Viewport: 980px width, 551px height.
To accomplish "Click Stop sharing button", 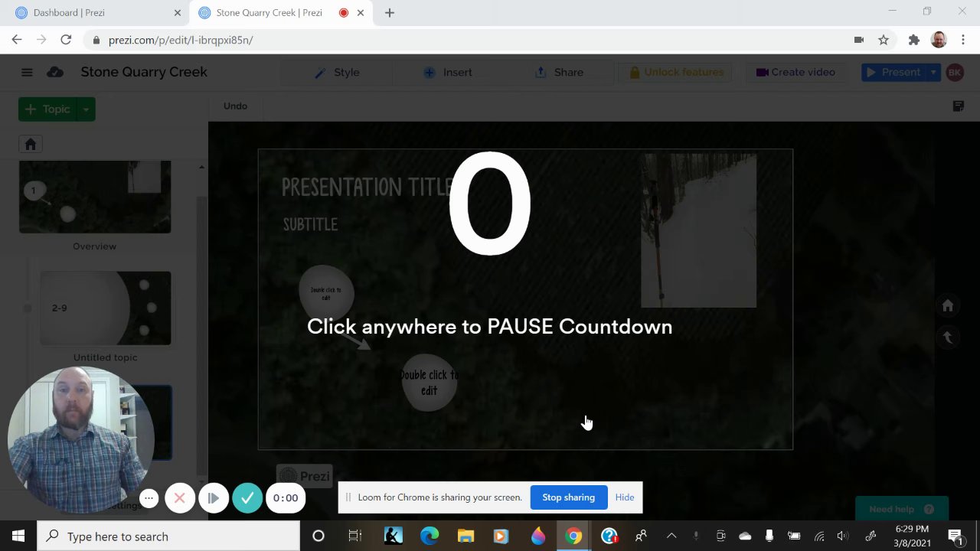I will coord(568,497).
